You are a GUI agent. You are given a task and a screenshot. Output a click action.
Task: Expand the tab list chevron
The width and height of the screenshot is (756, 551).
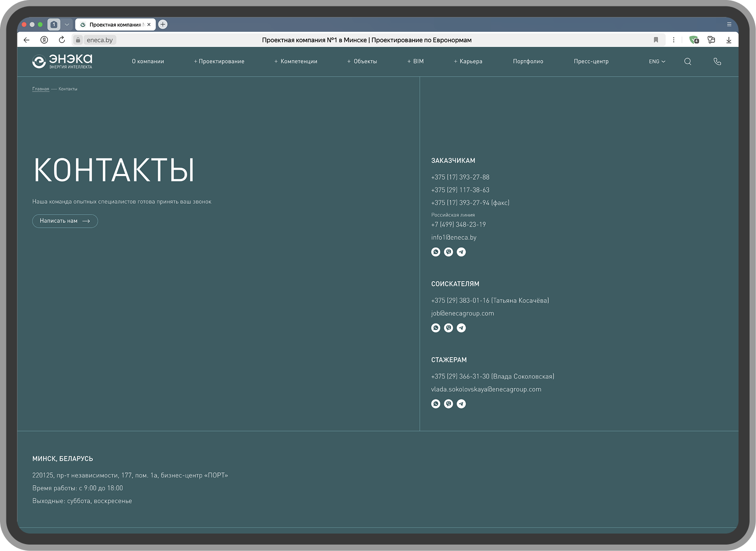(67, 24)
